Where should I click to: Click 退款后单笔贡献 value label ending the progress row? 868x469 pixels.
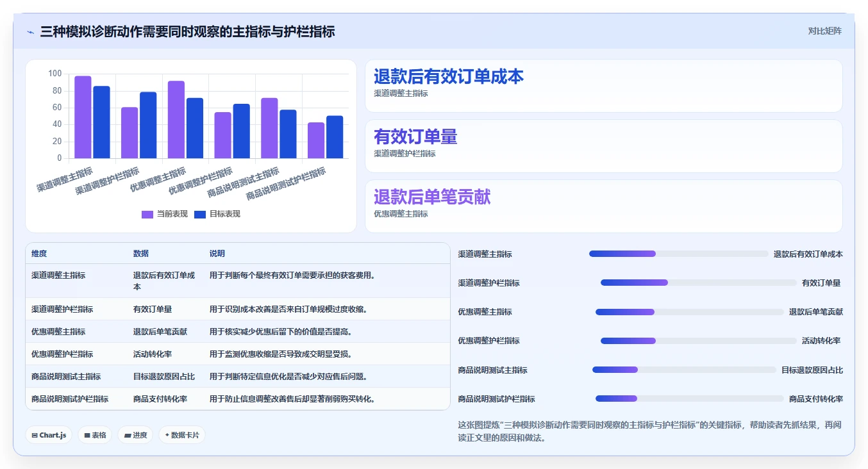pyautogui.click(x=815, y=312)
